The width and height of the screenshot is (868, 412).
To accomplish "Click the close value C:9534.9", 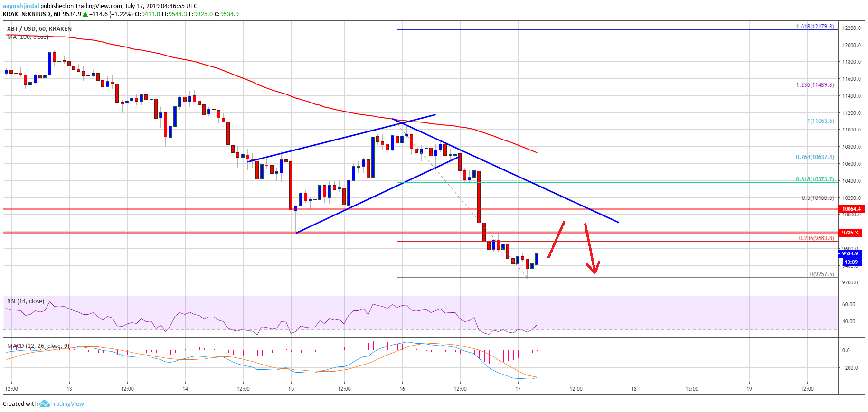I will 226,14.
